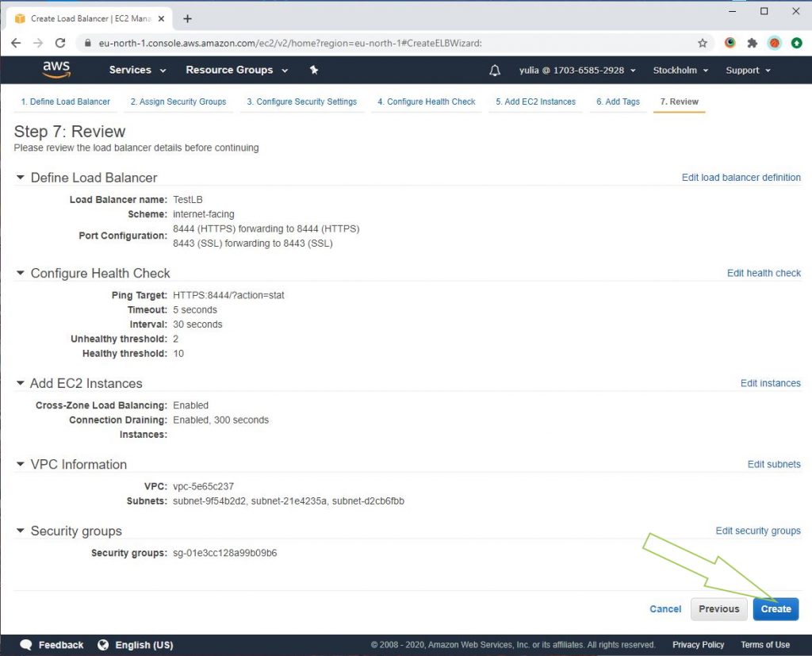812x656 pixels.
Task: Click the AWS logo home icon
Action: (56, 70)
